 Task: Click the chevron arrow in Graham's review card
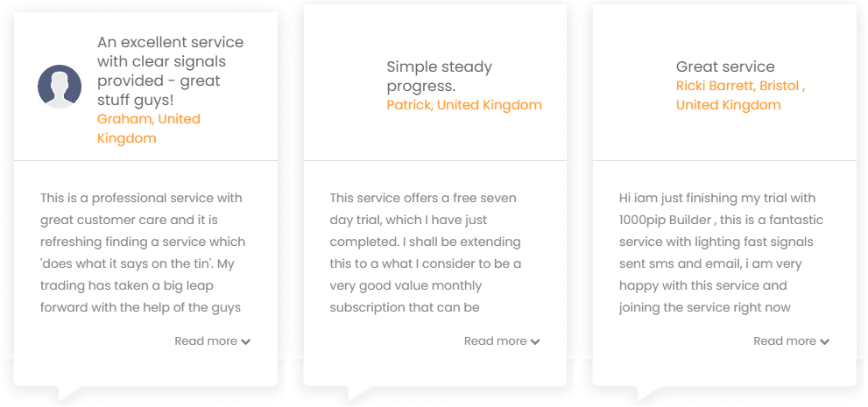click(x=246, y=341)
